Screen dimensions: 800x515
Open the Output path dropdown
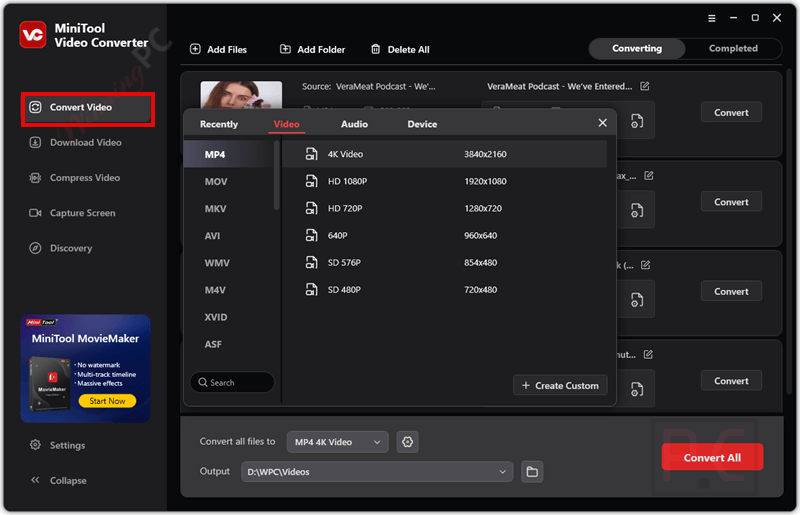tap(377, 472)
